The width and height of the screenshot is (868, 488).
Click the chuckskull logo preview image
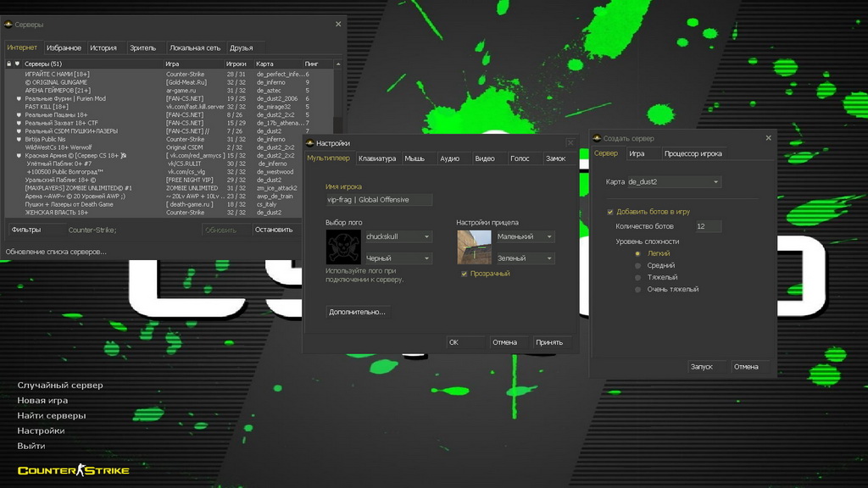[343, 247]
